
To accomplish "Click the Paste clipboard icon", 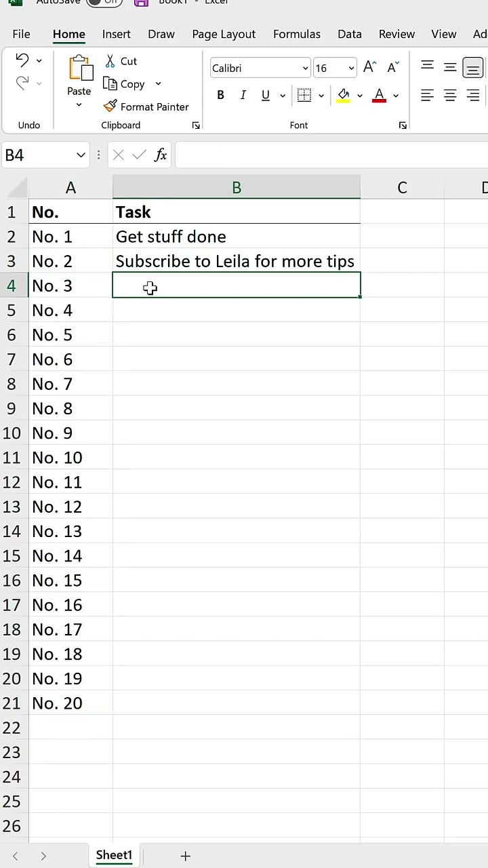I will tap(79, 68).
